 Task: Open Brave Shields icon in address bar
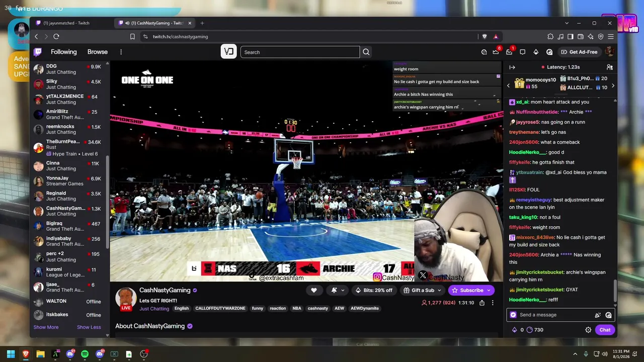485,37
